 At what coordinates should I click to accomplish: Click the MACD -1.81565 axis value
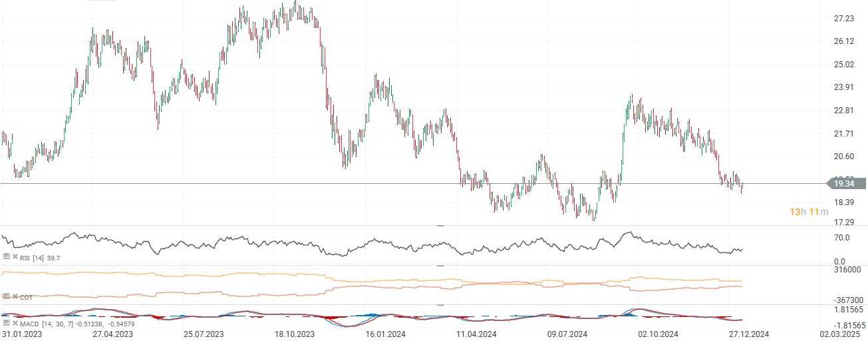point(850,324)
